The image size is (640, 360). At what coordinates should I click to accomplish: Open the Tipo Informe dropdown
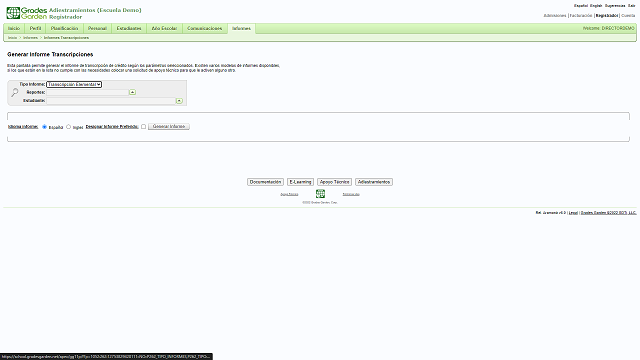coord(74,84)
